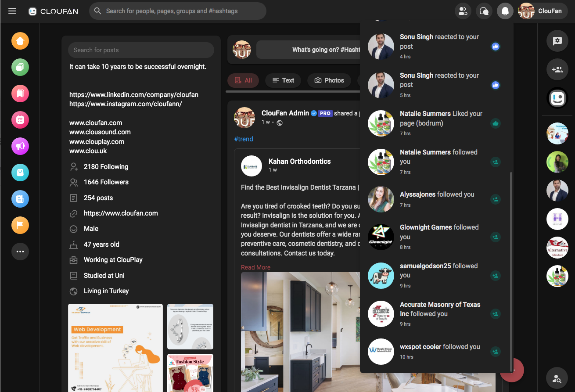Open Natalie Summers followed you notification
This screenshot has height=392, width=575.
click(435, 162)
